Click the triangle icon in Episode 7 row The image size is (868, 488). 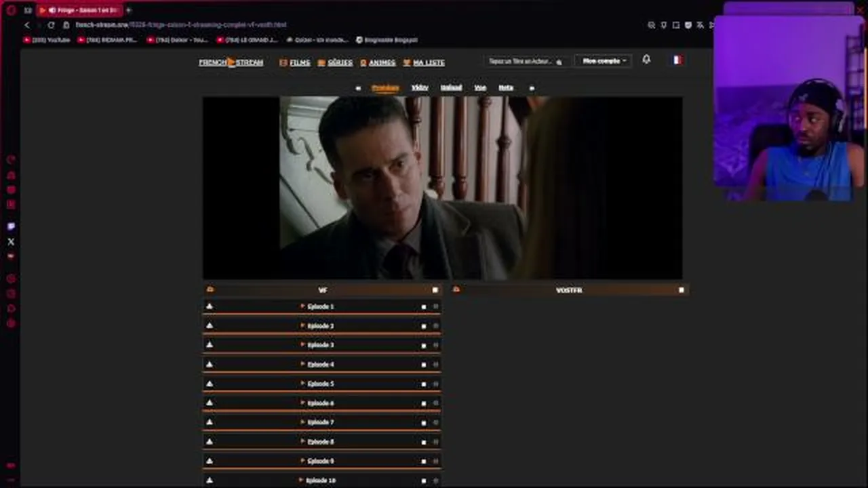click(210, 422)
